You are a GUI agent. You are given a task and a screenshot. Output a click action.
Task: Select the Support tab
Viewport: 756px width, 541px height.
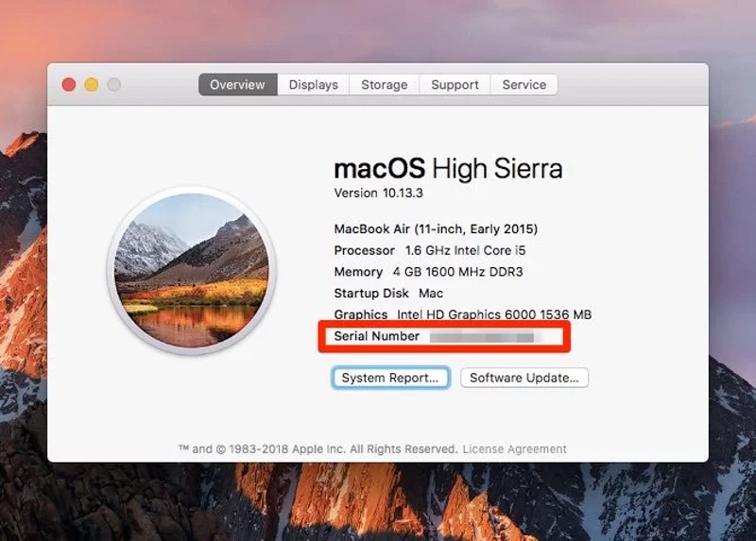coord(455,85)
